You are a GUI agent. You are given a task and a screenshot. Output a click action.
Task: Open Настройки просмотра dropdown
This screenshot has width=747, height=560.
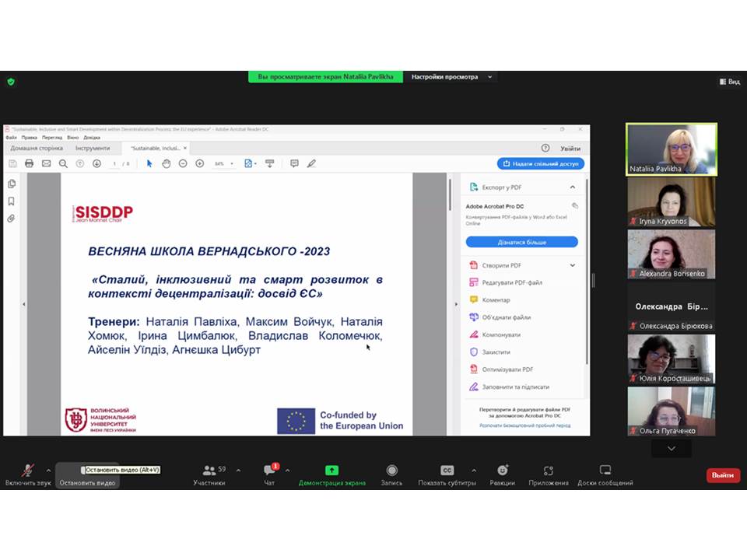[x=451, y=77]
